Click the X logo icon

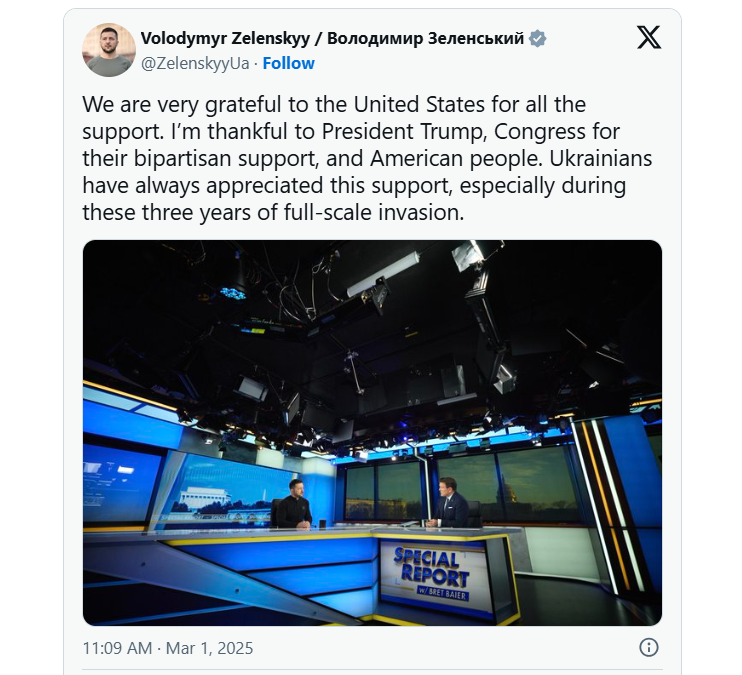648,37
